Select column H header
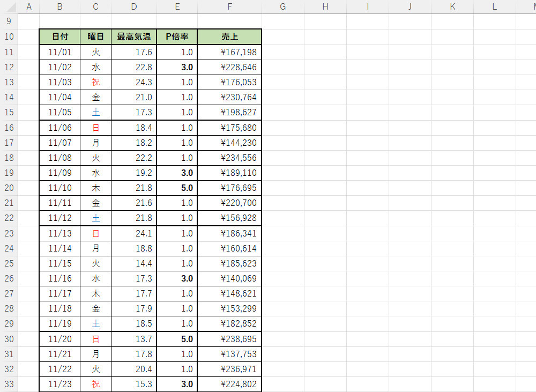The image size is (536, 392). 325,7
